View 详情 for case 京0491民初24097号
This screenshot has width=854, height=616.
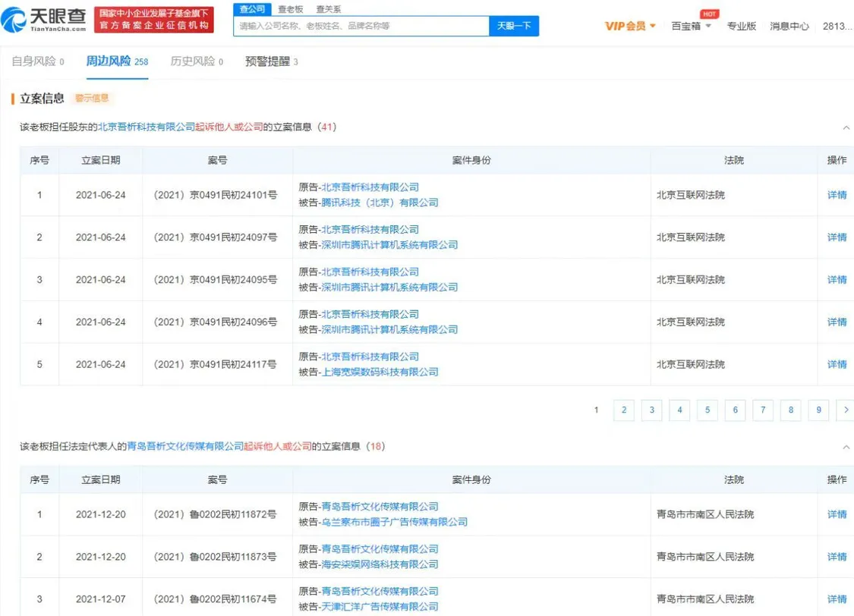click(x=837, y=237)
